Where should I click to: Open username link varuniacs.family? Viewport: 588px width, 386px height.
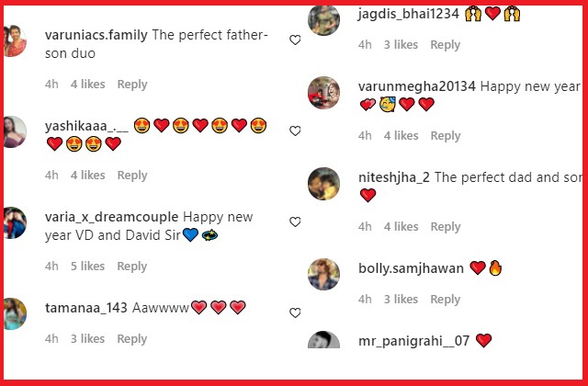(96, 35)
